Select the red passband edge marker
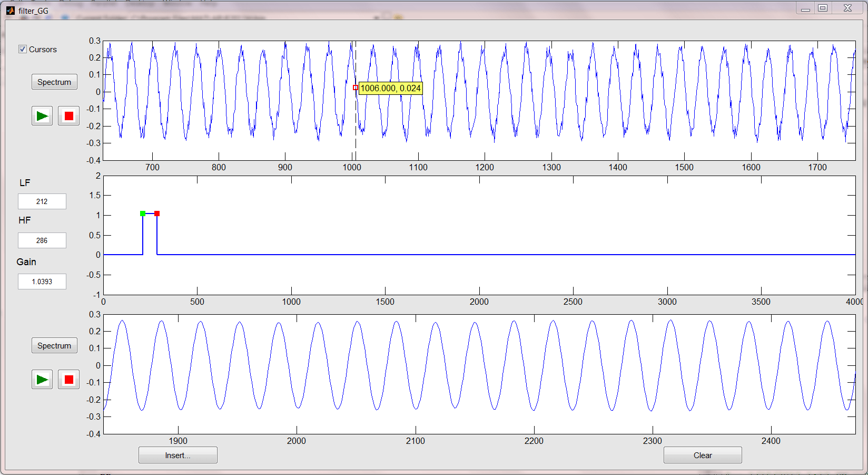The height and width of the screenshot is (475, 868). (156, 214)
